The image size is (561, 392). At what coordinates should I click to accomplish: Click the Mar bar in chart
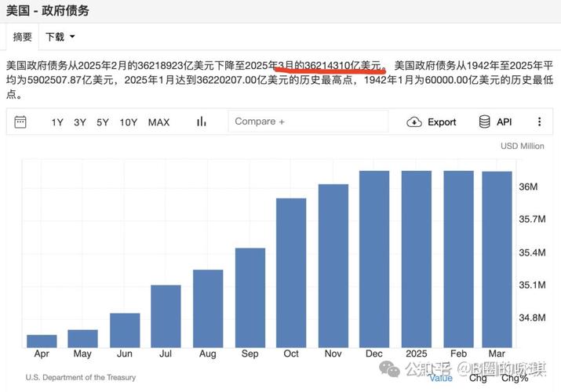497,260
